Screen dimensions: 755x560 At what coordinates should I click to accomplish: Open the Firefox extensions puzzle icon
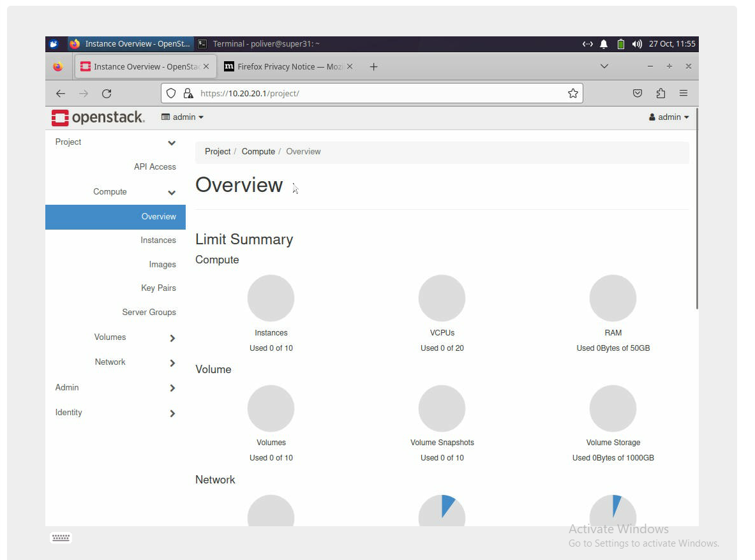(661, 94)
